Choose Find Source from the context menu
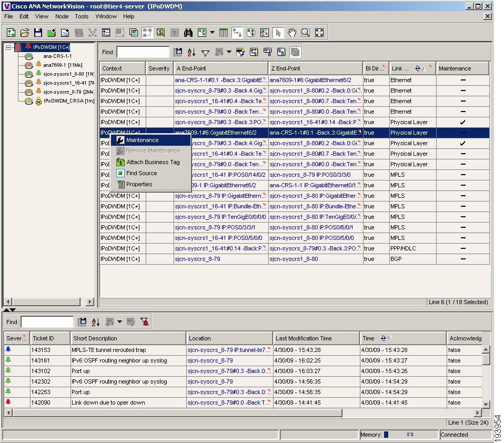Screen dimensions: 504x443 click(x=151, y=173)
